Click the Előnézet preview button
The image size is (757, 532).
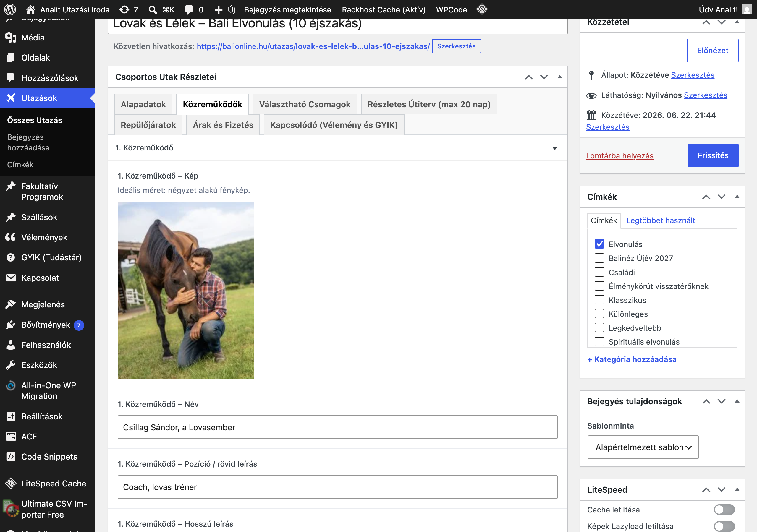712,51
